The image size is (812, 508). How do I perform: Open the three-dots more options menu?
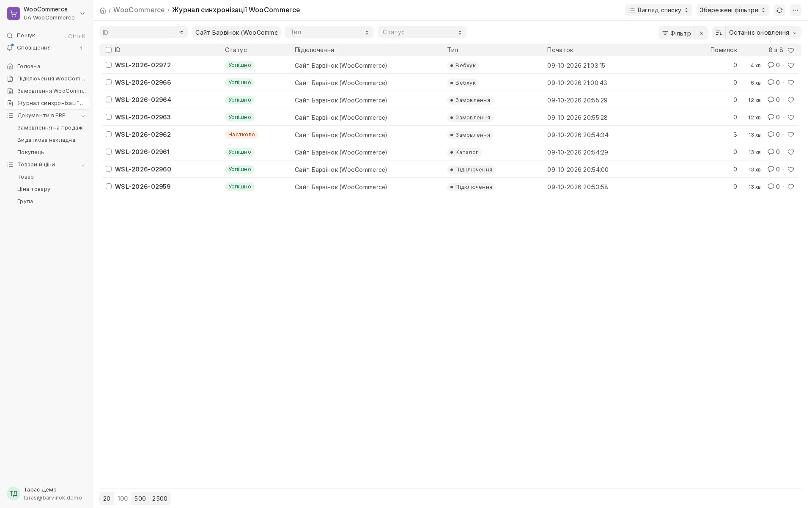coord(796,10)
